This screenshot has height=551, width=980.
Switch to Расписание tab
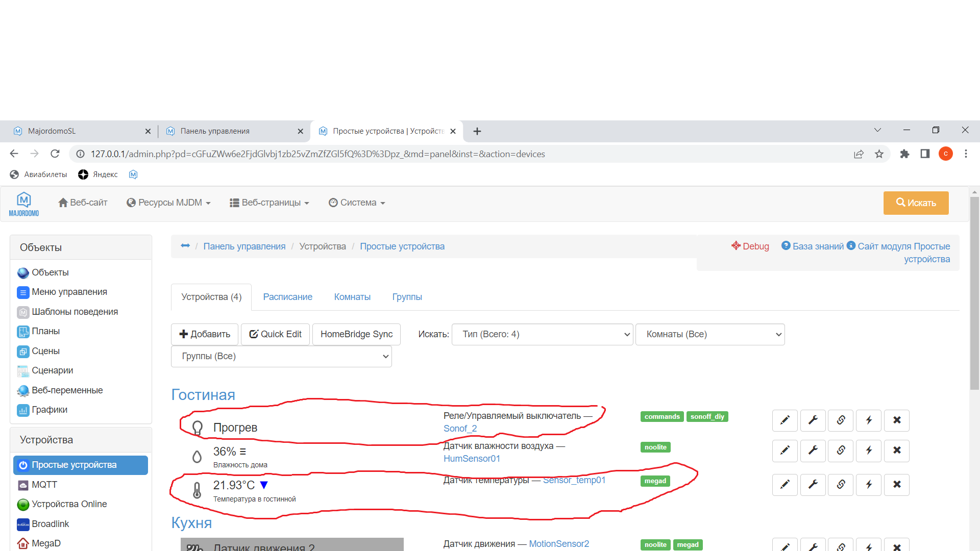click(287, 297)
